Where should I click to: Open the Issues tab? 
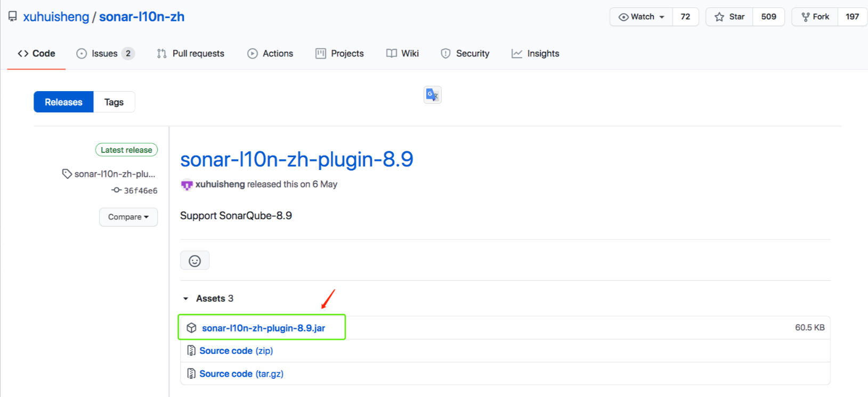(104, 53)
